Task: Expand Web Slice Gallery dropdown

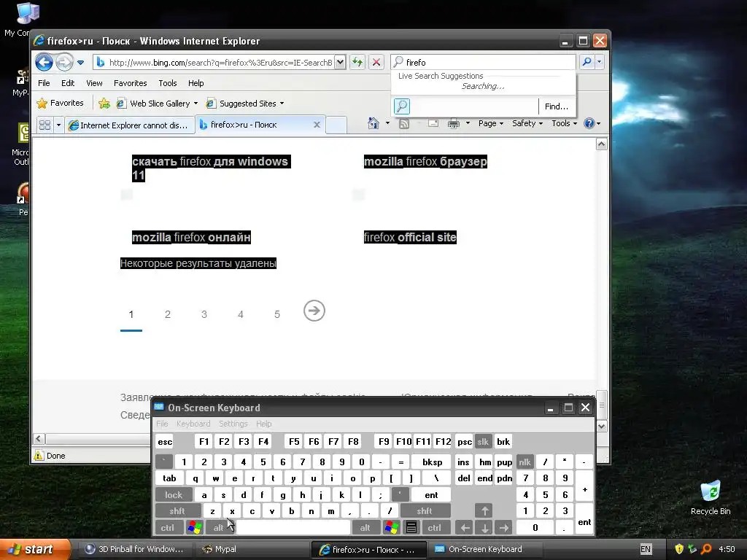Action: click(x=196, y=104)
